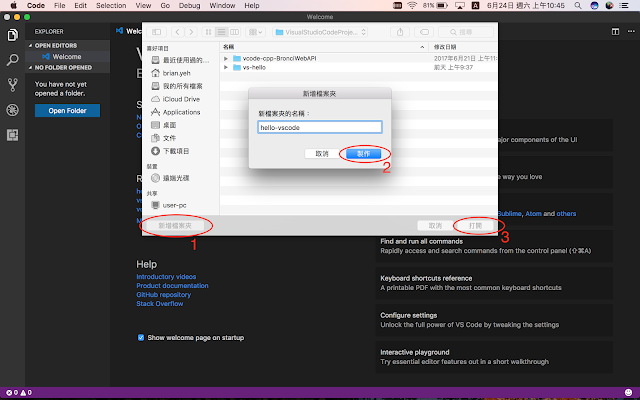Open the Explorer view in activity bar
The width and height of the screenshot is (640, 400).
[12, 35]
